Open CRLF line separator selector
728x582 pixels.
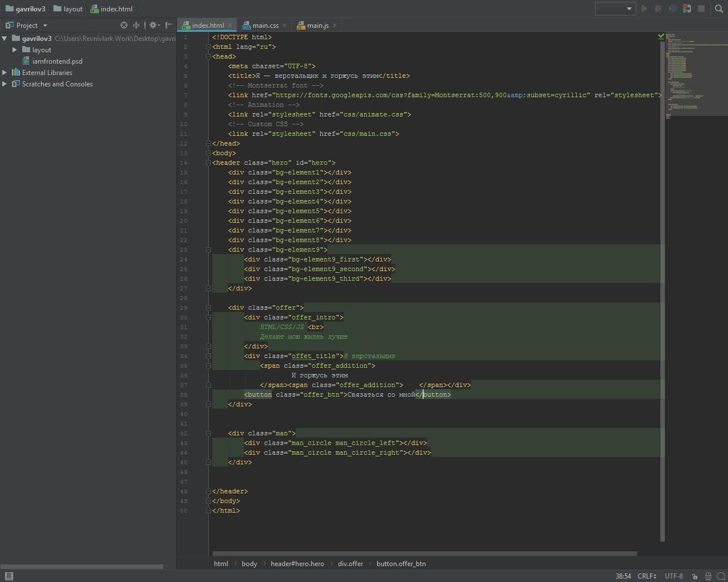647,576
